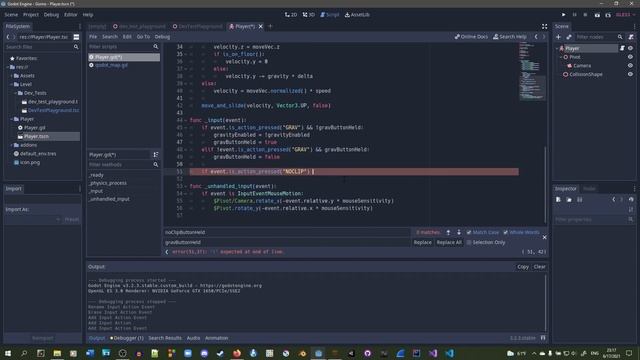640x360 pixels.
Task: Expand the Assets folder
Action: coord(11,76)
